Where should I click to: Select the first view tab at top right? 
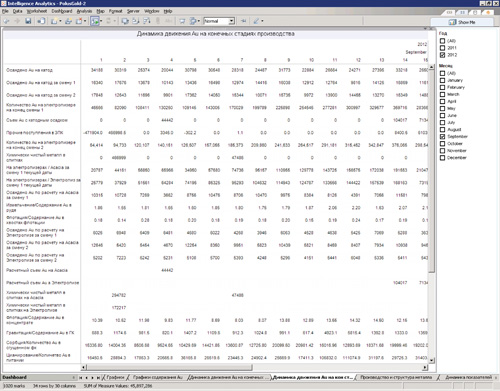point(449,12)
